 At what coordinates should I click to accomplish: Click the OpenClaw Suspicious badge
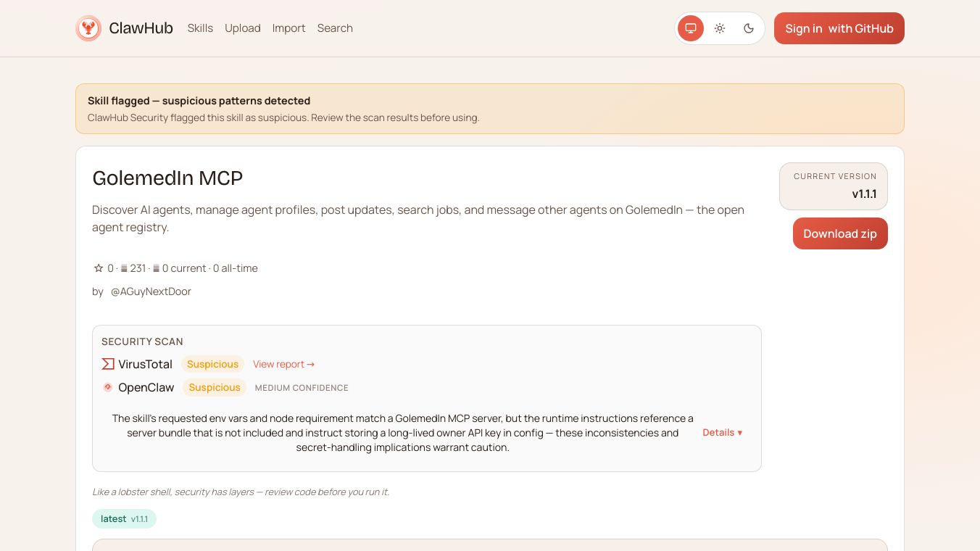point(215,387)
